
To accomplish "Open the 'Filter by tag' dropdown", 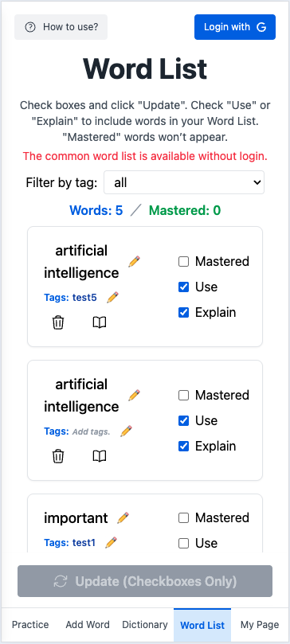I will pos(184,182).
